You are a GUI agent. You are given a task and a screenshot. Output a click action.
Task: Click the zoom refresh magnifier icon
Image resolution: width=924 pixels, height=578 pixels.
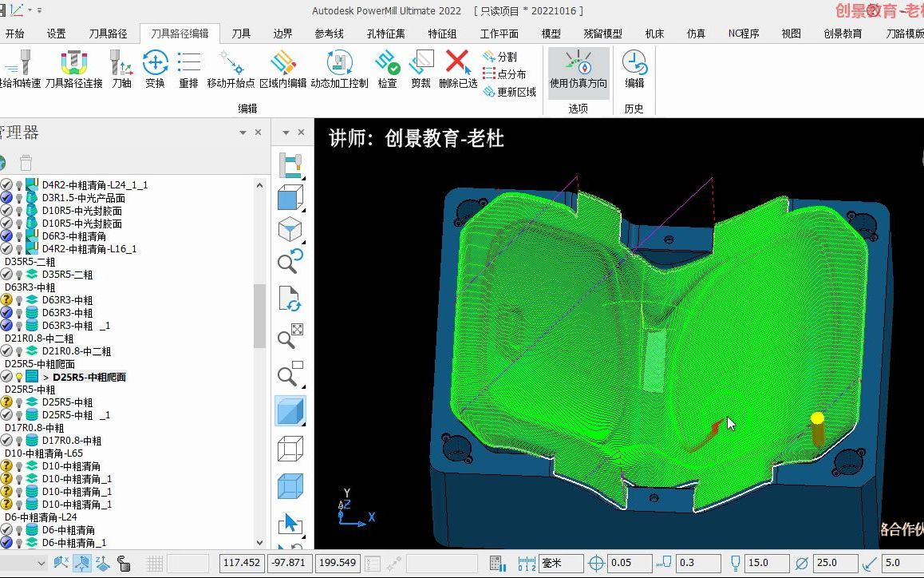(290, 261)
